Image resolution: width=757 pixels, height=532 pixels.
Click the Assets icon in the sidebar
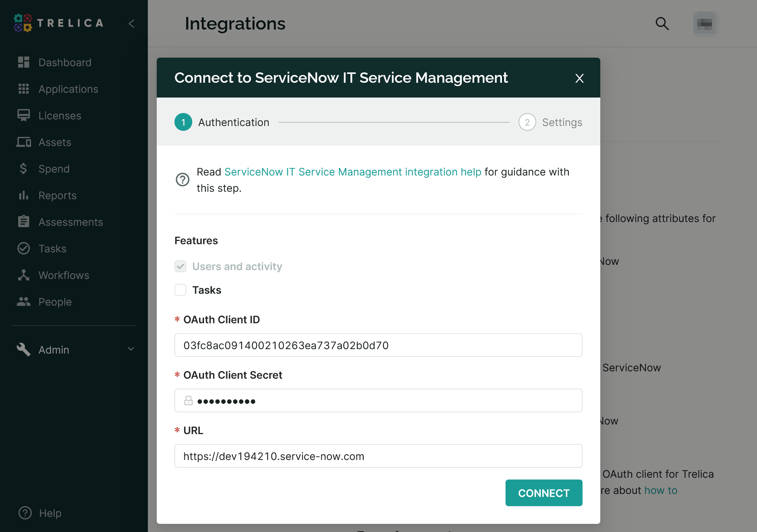coord(24,142)
